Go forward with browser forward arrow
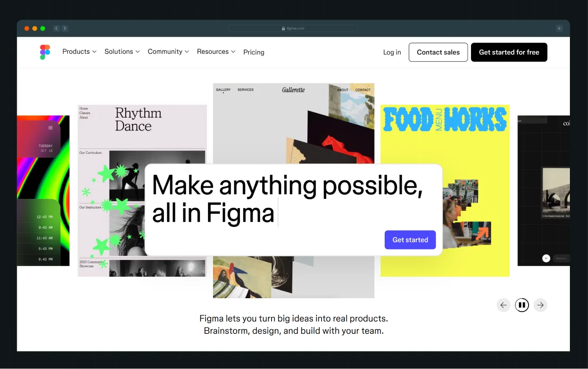This screenshot has height=369, width=588. pos(65,28)
